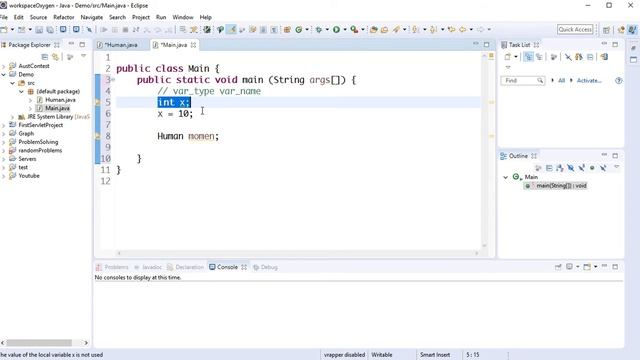Click Open Console icon in Console view
The height and width of the screenshot is (360, 640).
pos(587,267)
